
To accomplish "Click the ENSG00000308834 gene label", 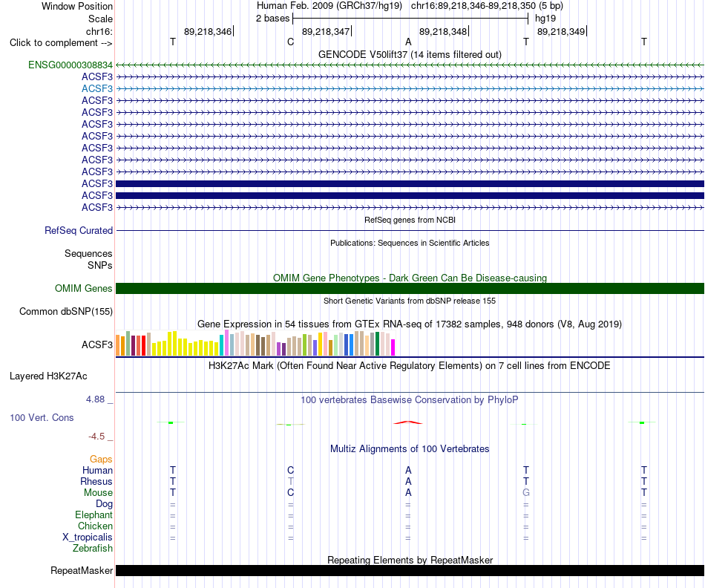I will click(x=70, y=65).
